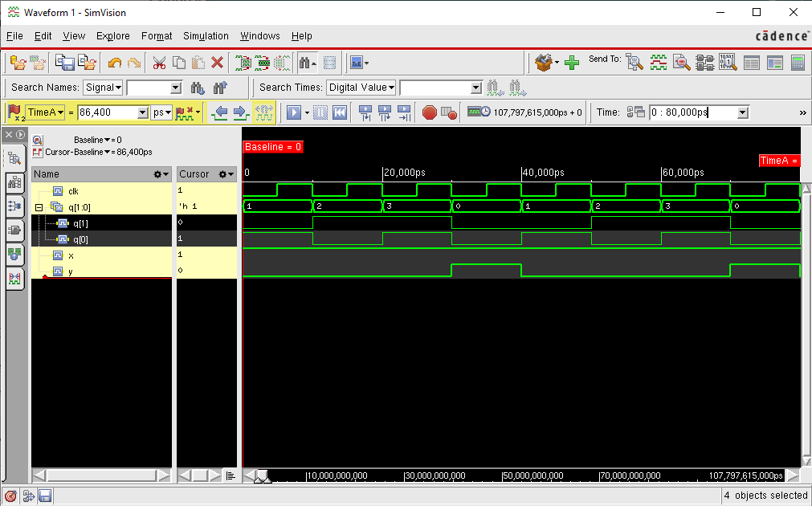Click the calculator icon in Send To
The width and height of the screenshot is (812, 506).
(x=798, y=63)
